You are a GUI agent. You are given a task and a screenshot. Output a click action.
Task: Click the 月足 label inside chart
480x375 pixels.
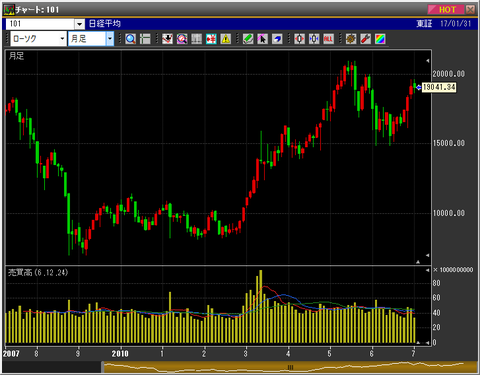pos(16,56)
